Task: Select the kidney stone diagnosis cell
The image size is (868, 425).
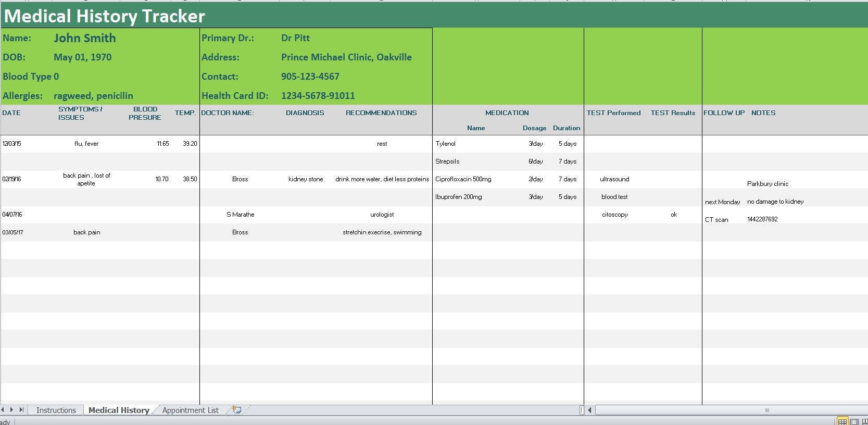Action: [x=306, y=179]
